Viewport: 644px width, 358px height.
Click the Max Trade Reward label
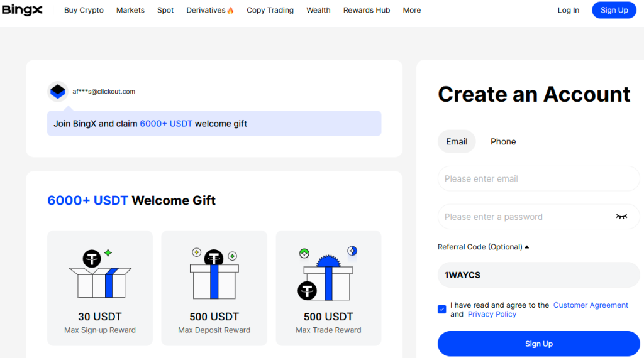pos(328,330)
